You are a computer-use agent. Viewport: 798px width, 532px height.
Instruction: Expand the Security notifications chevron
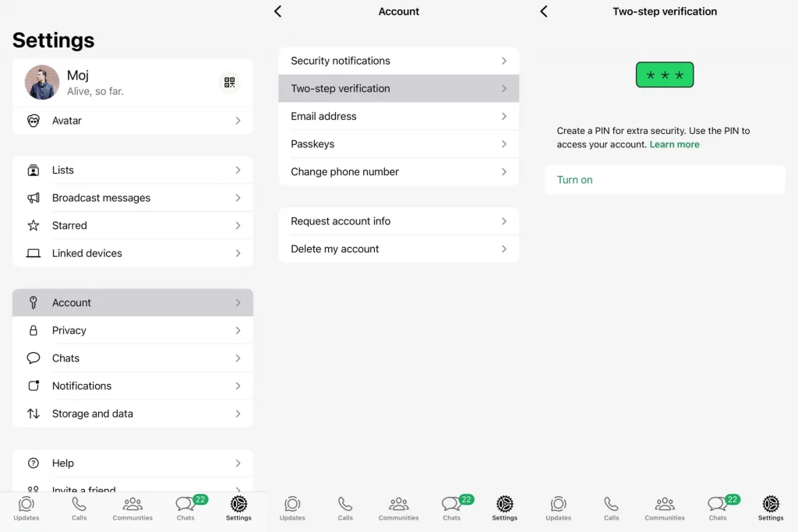(504, 61)
